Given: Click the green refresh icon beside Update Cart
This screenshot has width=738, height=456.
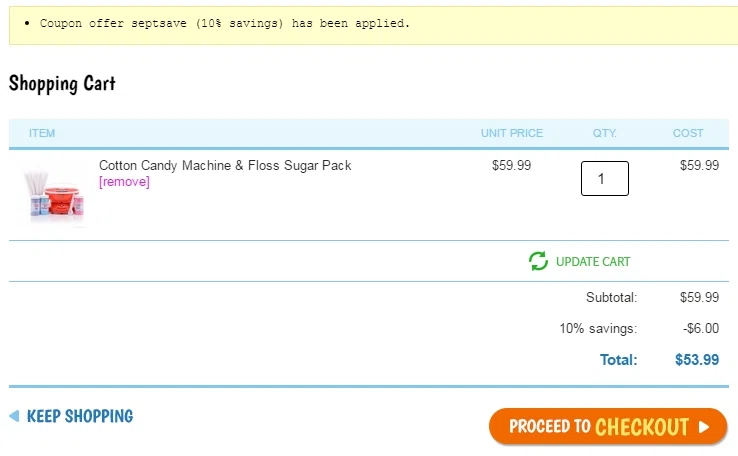Looking at the screenshot, I should 538,261.
